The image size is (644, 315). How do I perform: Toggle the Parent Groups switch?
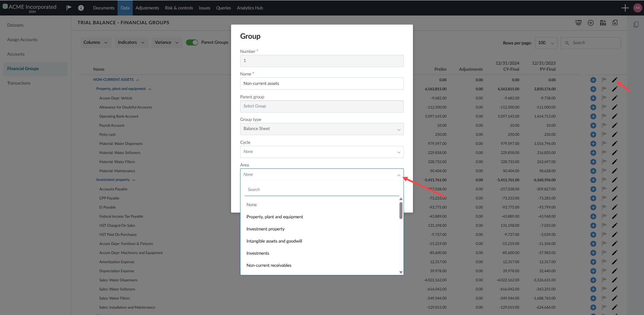coord(192,42)
